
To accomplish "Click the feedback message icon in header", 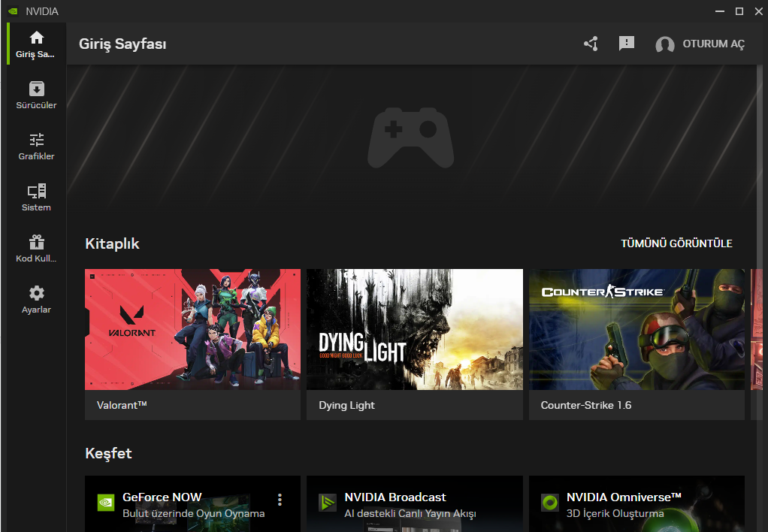I will [627, 44].
